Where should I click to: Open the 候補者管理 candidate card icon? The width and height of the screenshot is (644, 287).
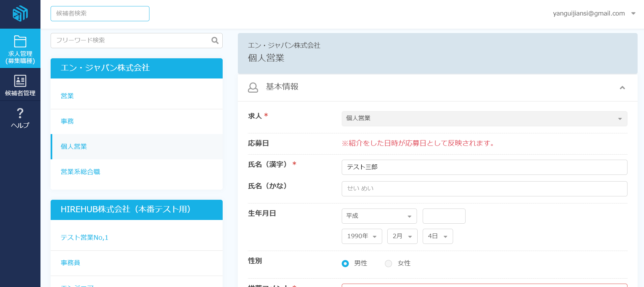pyautogui.click(x=20, y=81)
